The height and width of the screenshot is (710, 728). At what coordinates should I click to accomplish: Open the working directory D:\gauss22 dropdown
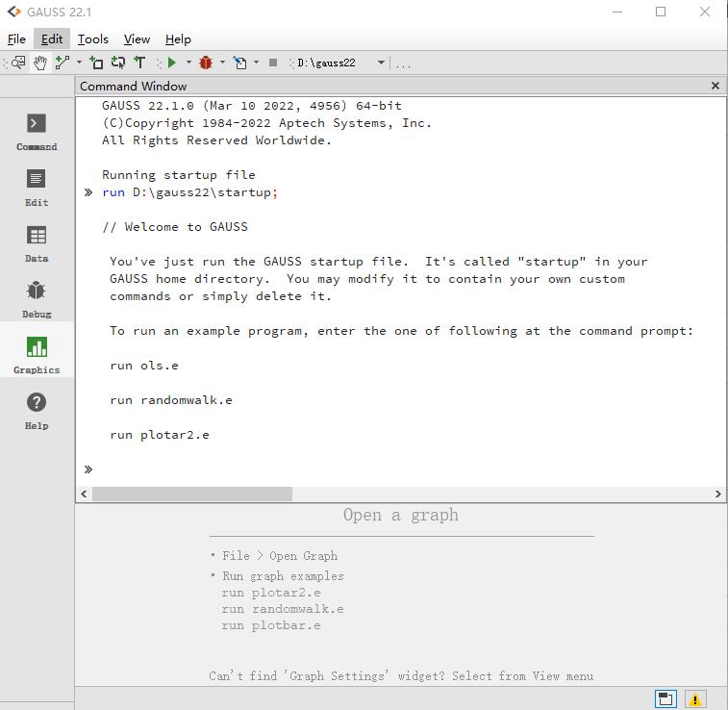(381, 63)
